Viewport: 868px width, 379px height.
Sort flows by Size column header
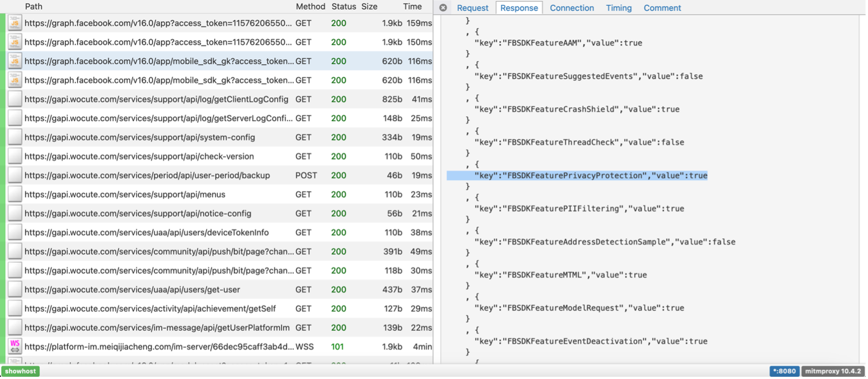(369, 6)
